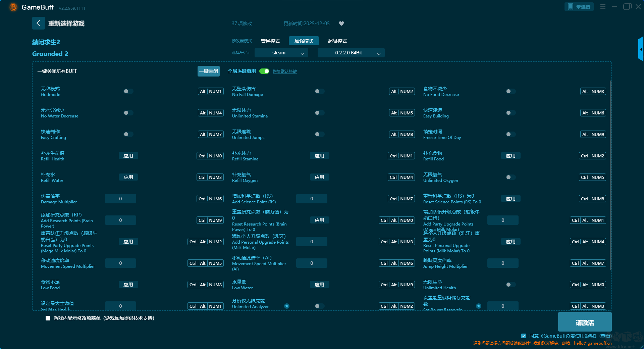Click the GameBuff logo icon

[x=13, y=7]
